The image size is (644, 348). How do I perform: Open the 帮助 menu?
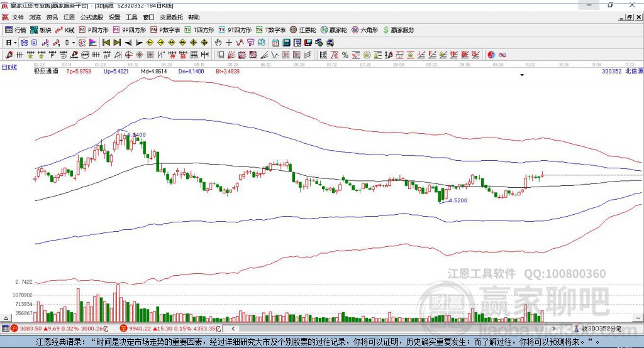tap(194, 17)
